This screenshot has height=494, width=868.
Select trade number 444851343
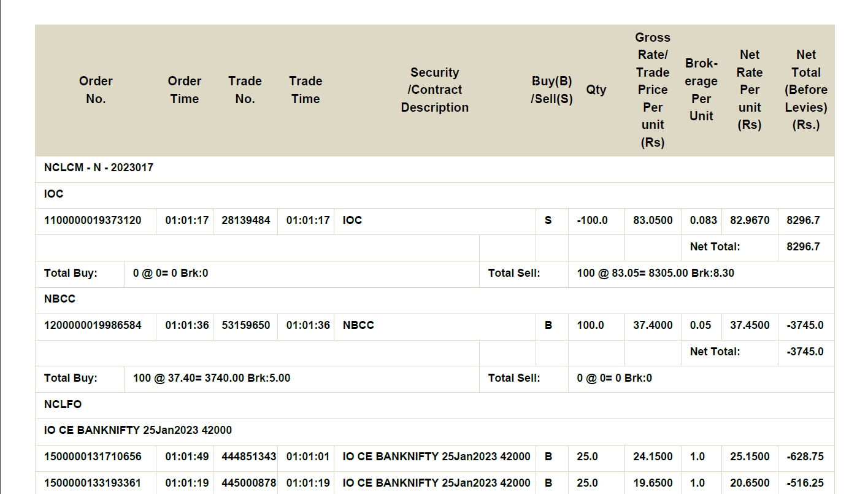click(x=249, y=457)
